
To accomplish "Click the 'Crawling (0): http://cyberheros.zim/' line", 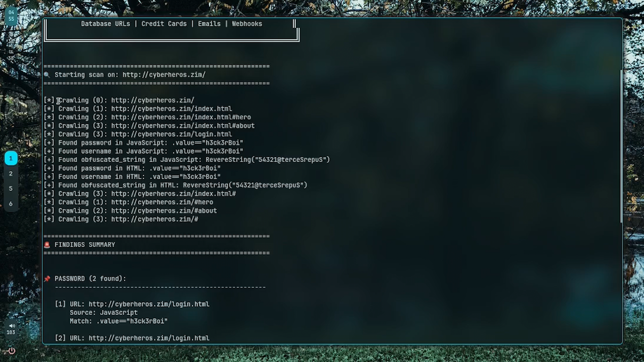I will [x=119, y=101].
